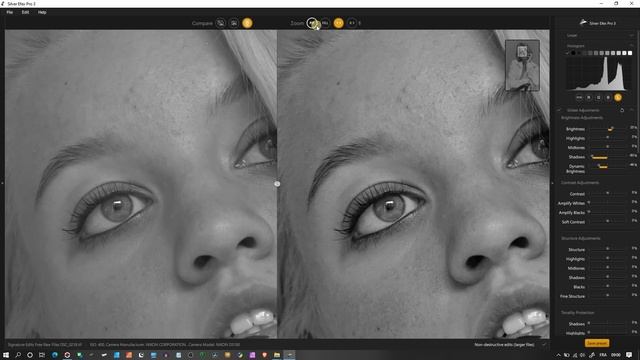This screenshot has width=640, height=360.
Task: Click the split divider handle between previews
Action: click(277, 184)
